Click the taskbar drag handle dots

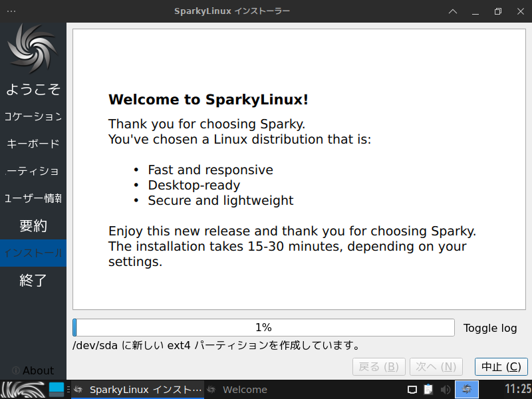[68, 390]
